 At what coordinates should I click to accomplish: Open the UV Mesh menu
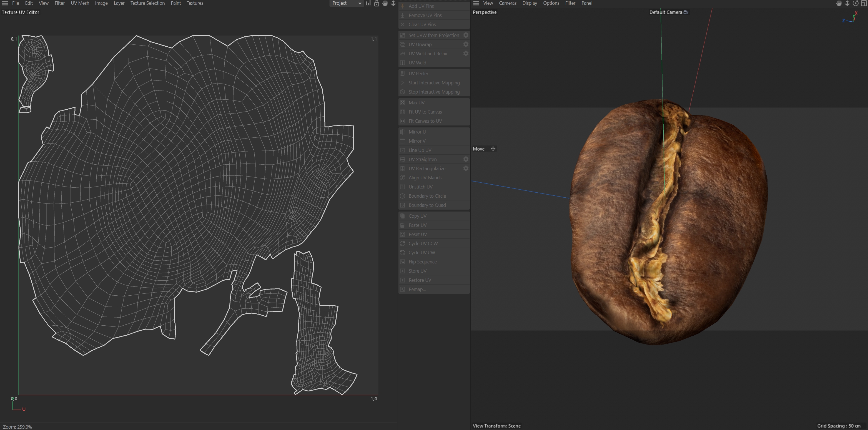pyautogui.click(x=80, y=3)
